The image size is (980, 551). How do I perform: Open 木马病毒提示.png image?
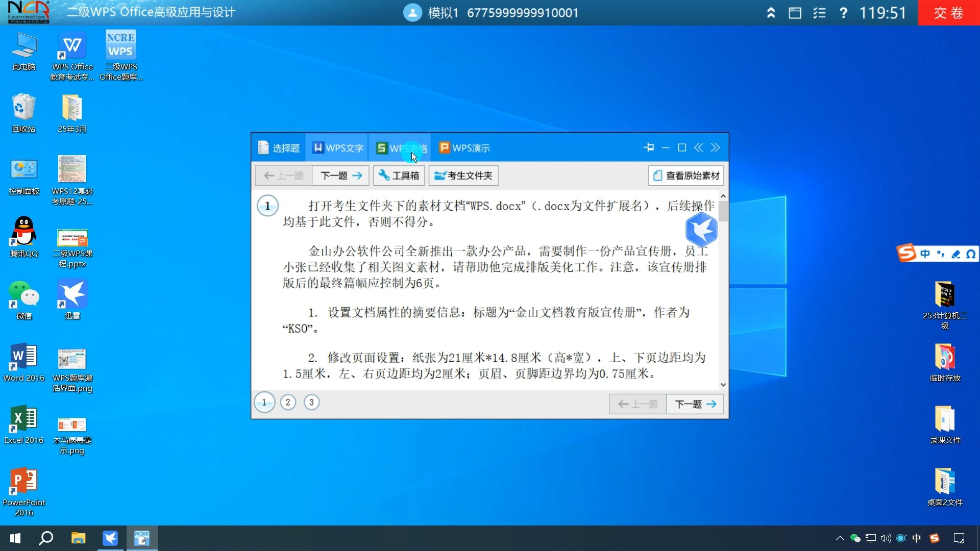(x=72, y=435)
